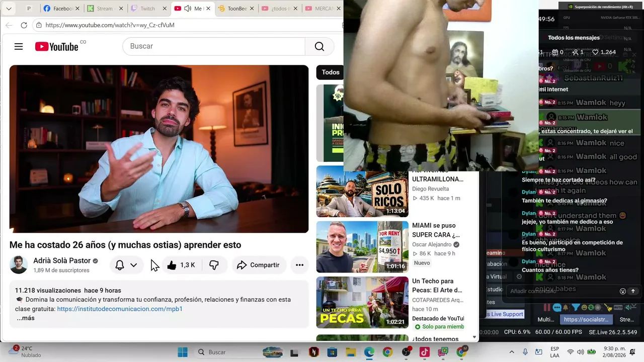Like the video with thumbs-up
The width and height of the screenshot is (644, 362).
[x=172, y=265]
